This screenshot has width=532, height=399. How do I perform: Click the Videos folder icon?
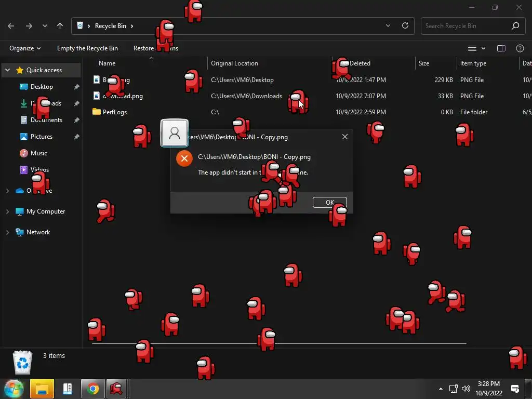pyautogui.click(x=24, y=170)
